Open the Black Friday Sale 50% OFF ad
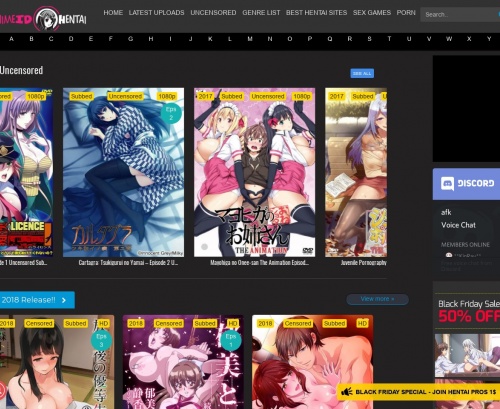Image resolution: width=500 pixels, height=409 pixels. (467, 345)
